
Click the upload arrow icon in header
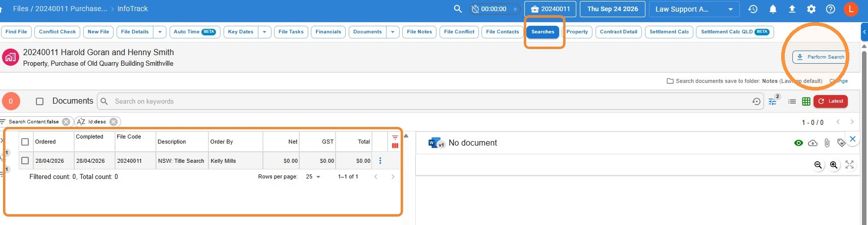[792, 9]
